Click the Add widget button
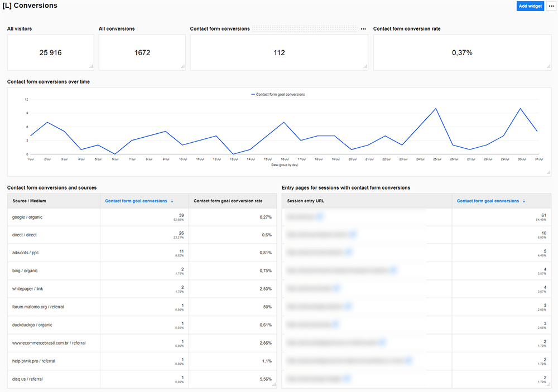Screen dimensions: 558x392 tap(530, 6)
